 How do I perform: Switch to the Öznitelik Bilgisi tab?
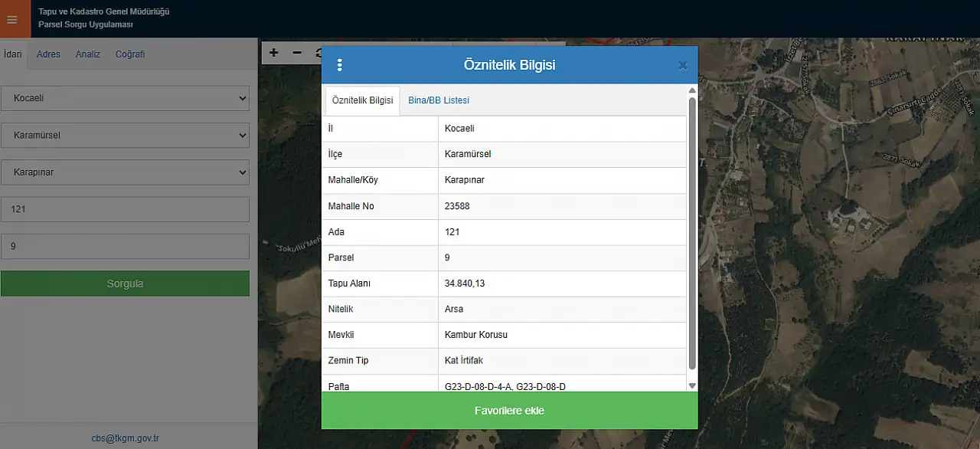point(362,100)
